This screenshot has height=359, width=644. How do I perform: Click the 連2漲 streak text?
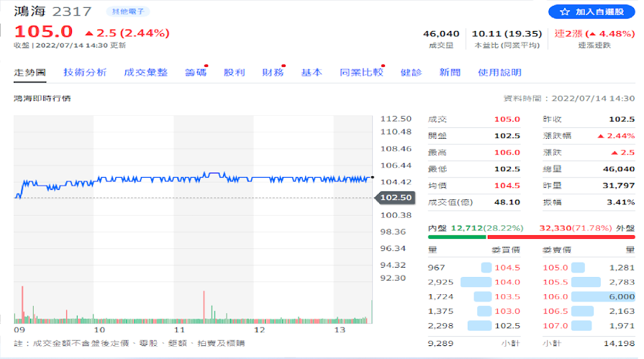click(568, 34)
